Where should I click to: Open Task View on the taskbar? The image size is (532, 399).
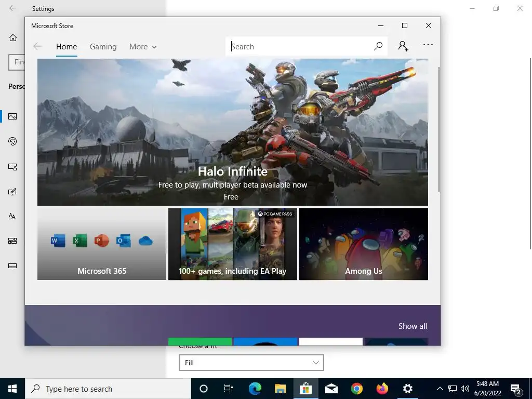pyautogui.click(x=229, y=389)
